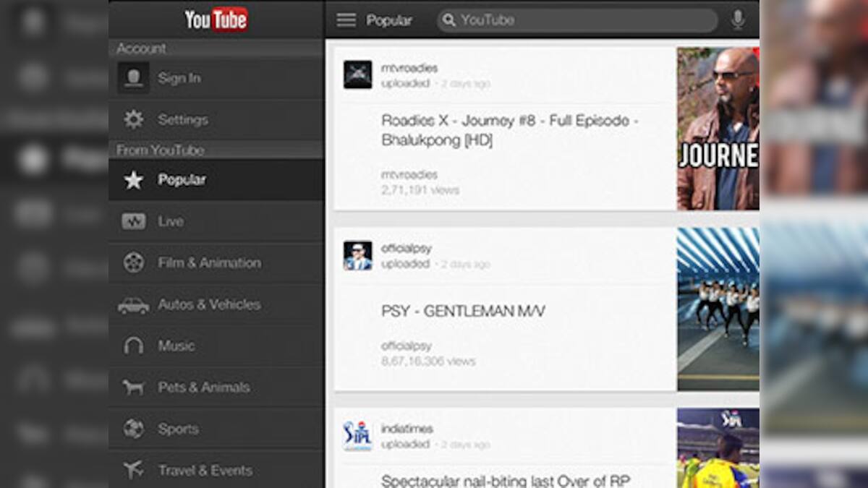Click the Pets & Animals dog icon
This screenshot has width=868, height=488.
point(134,388)
